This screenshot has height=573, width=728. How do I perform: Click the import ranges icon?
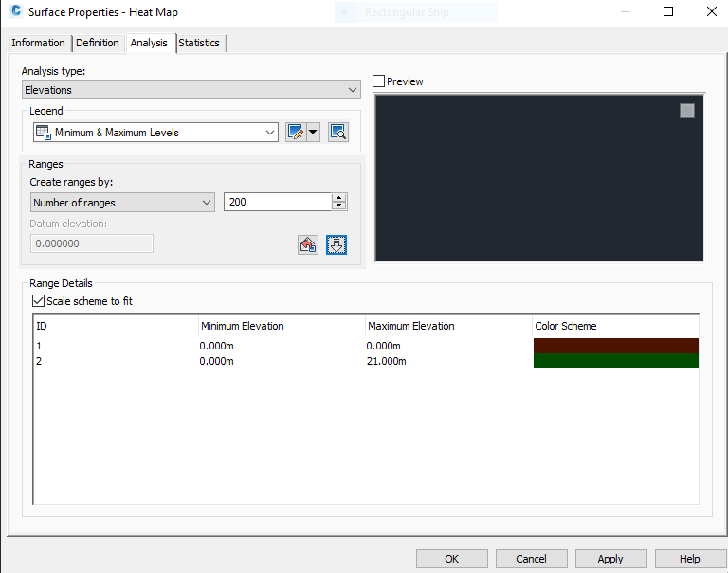coord(308,244)
